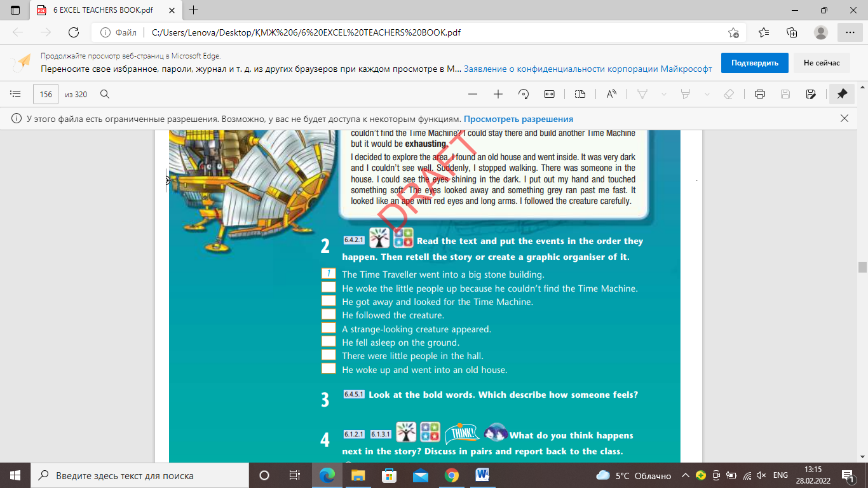Open Cortana from the taskbar
Screen dimensions: 868x488
click(x=264, y=475)
